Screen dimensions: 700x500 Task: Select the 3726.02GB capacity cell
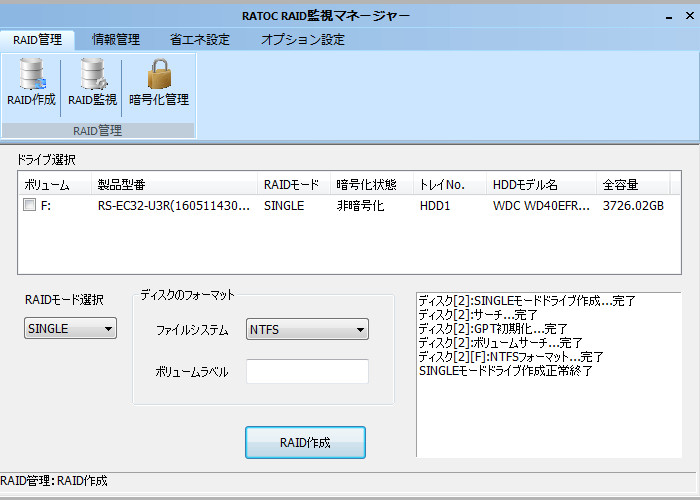[633, 206]
